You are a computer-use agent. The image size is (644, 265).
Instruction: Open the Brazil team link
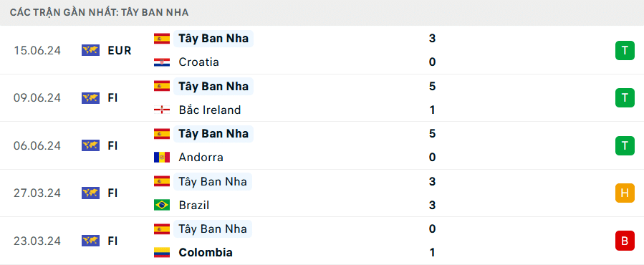point(194,205)
